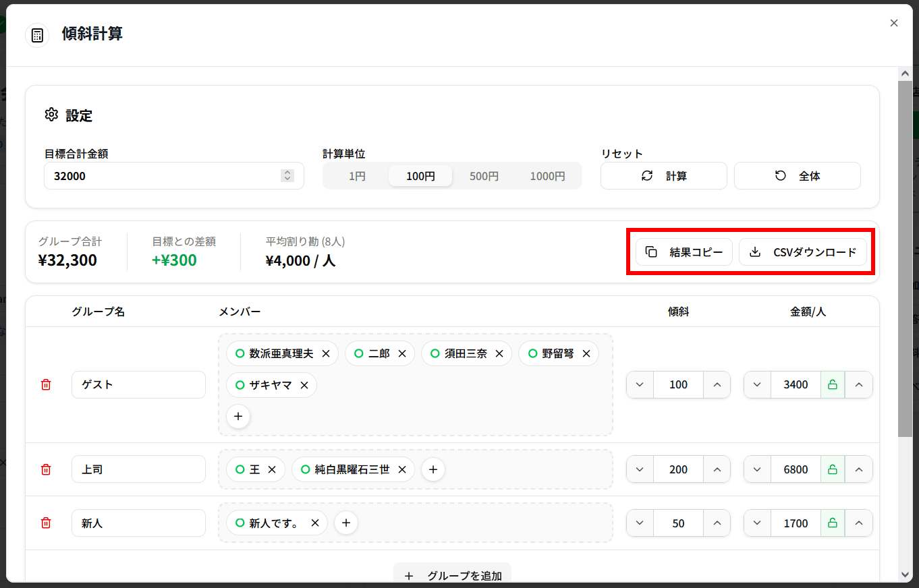The image size is (919, 588).
Task: Select the 500円 calculation unit
Action: pyautogui.click(x=484, y=176)
